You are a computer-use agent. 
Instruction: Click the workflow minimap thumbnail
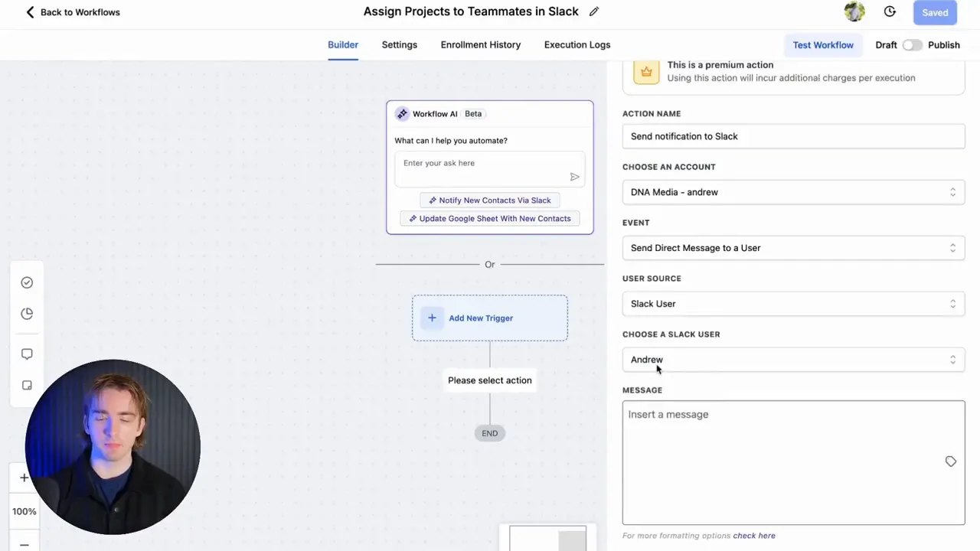pyautogui.click(x=548, y=539)
